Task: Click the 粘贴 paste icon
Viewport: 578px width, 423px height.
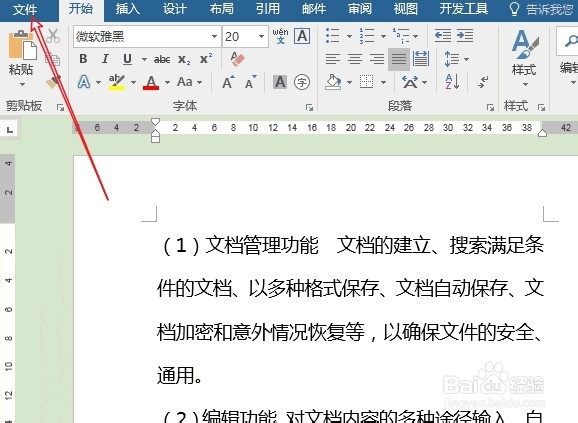Action: click(22, 45)
